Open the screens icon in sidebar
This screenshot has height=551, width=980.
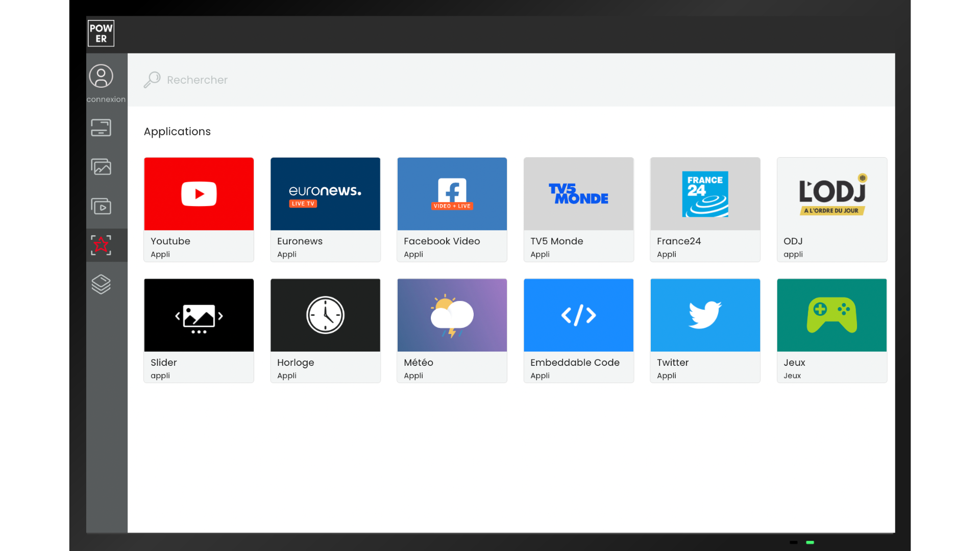(x=101, y=128)
